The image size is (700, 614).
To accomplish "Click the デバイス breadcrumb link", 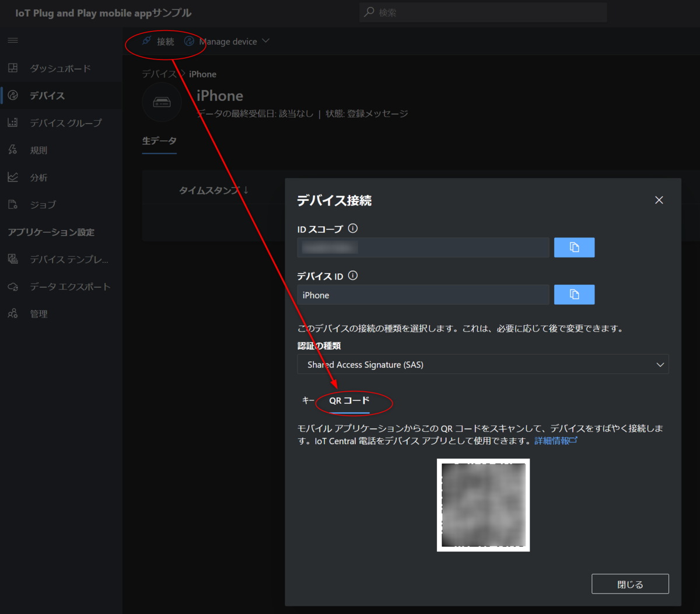I will [159, 74].
